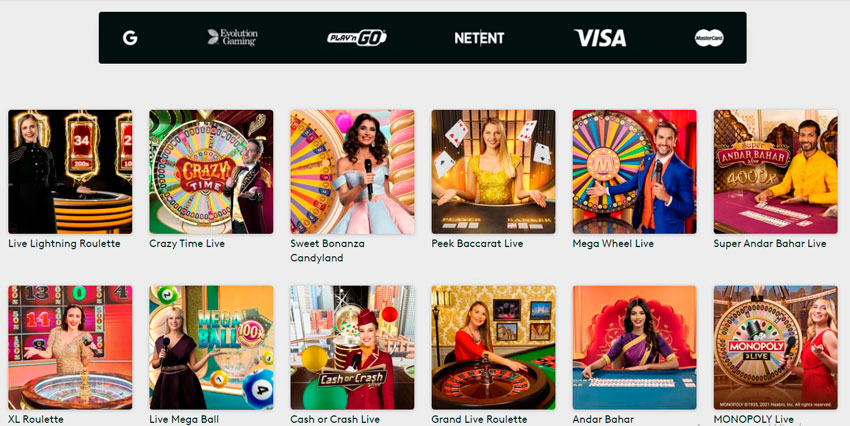Open the Grand Live Roulette game image
850x426 pixels.
tap(493, 347)
